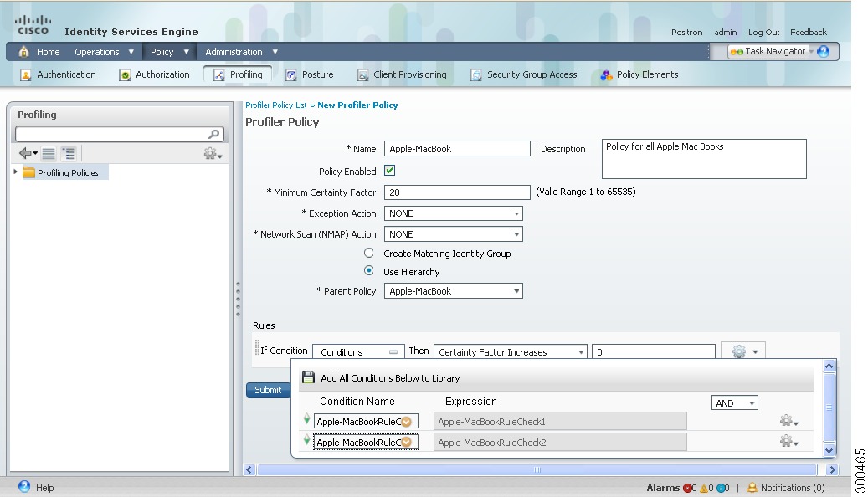Click the back arrow in Profiling panel
The image size is (868, 497).
[27, 153]
